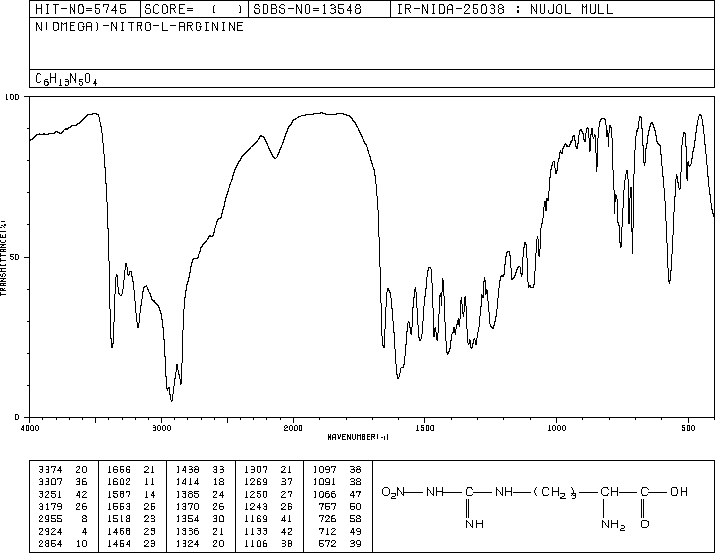Select peak value 1307 in the table

pos(256,469)
